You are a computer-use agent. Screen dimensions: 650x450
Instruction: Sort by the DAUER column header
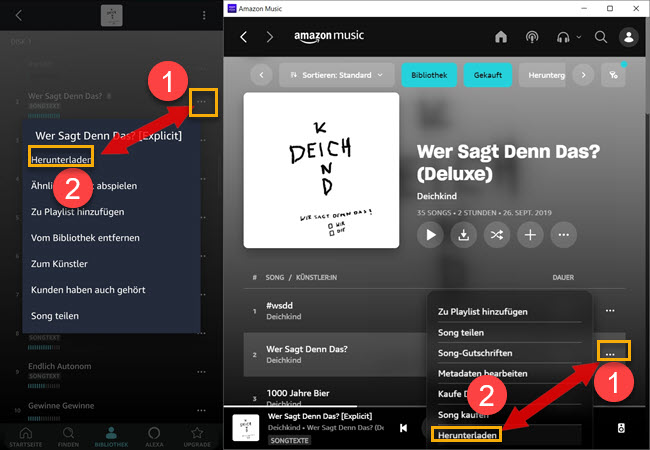pos(563,277)
